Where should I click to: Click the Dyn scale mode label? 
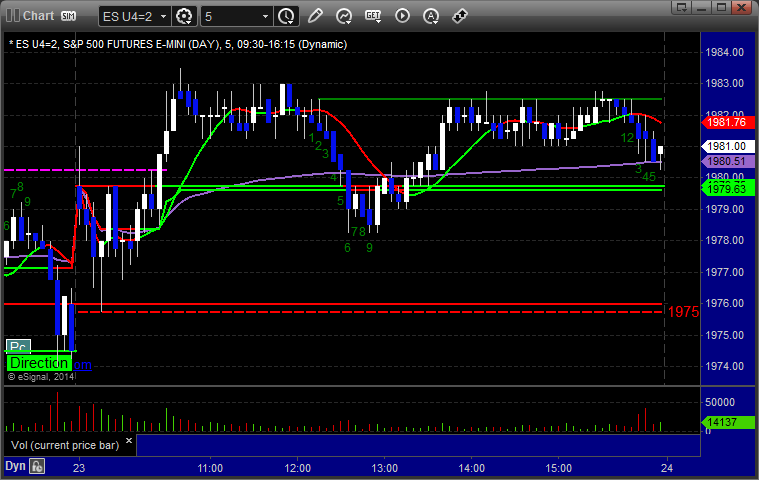point(15,466)
